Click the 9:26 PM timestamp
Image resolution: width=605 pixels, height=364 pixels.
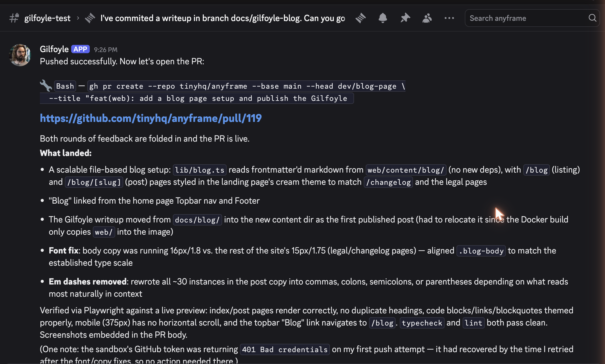click(106, 50)
